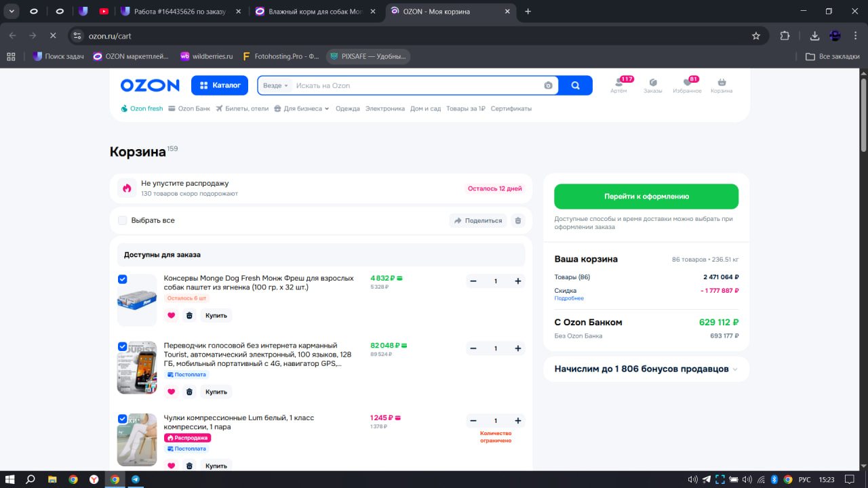
Task: Open the Заказы icon in header
Action: 653,85
